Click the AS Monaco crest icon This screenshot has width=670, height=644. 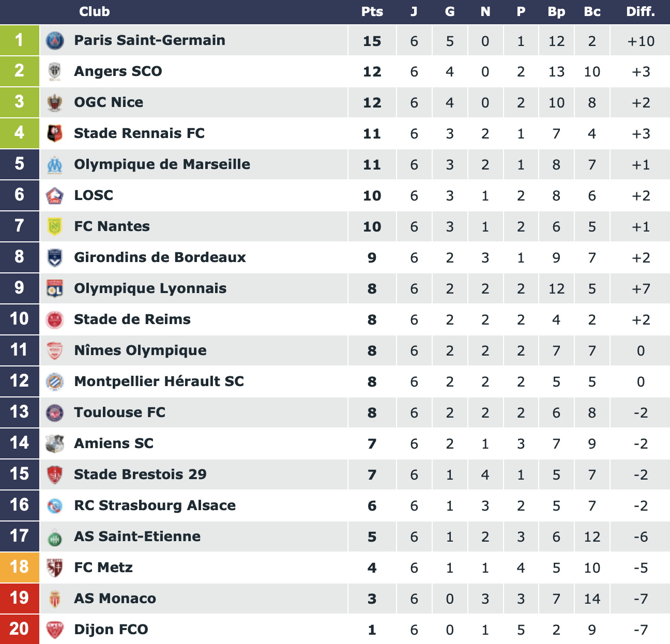pyautogui.click(x=55, y=599)
